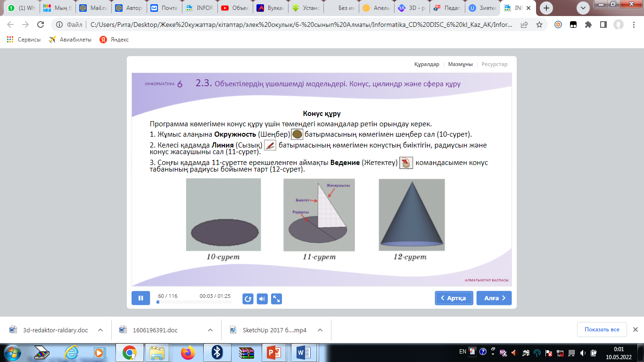The width and height of the screenshot is (644, 362).
Task: Open the Chrome three-dot menu
Action: click(x=633, y=25)
